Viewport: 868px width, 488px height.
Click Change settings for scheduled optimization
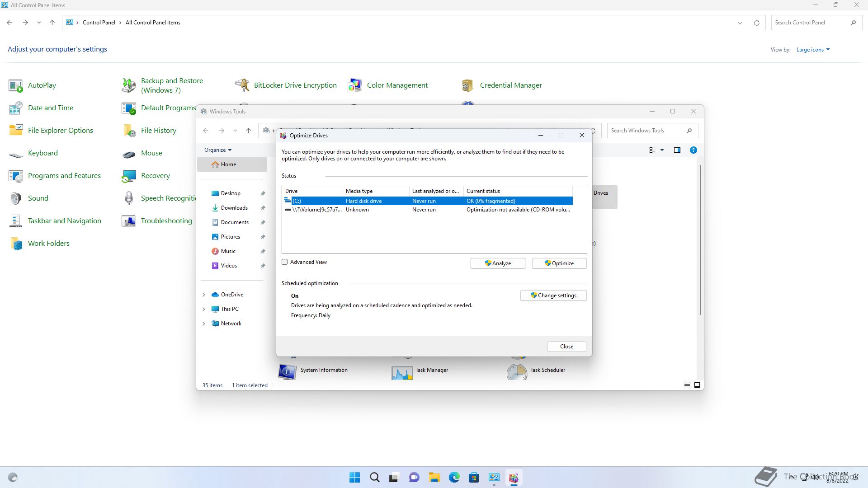click(553, 296)
